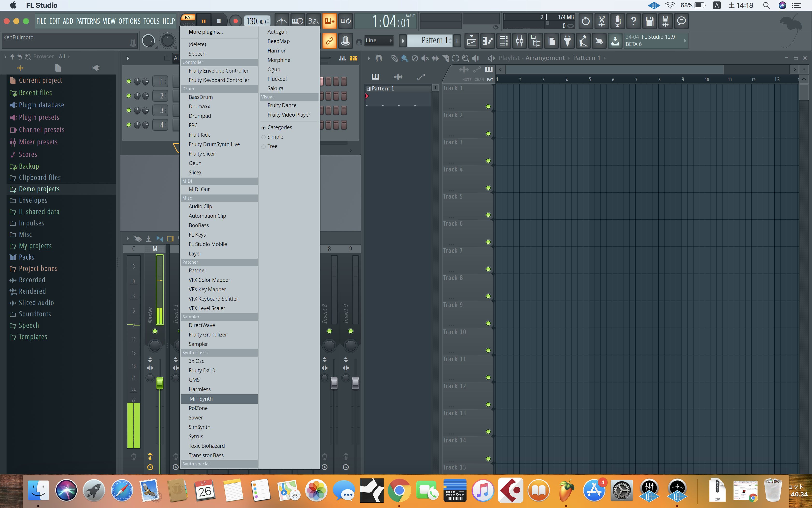Toggle mute for Track 1
This screenshot has height=508, width=812.
coord(488,106)
